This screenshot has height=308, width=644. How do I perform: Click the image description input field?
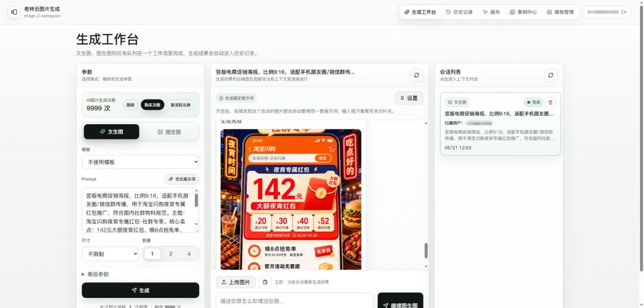295,301
